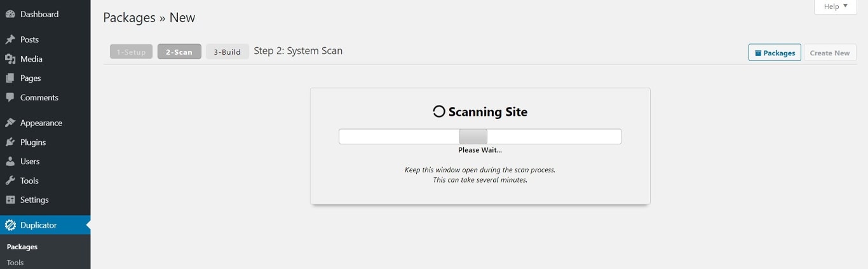Click the Media library icon
868x269 pixels.
(x=10, y=59)
